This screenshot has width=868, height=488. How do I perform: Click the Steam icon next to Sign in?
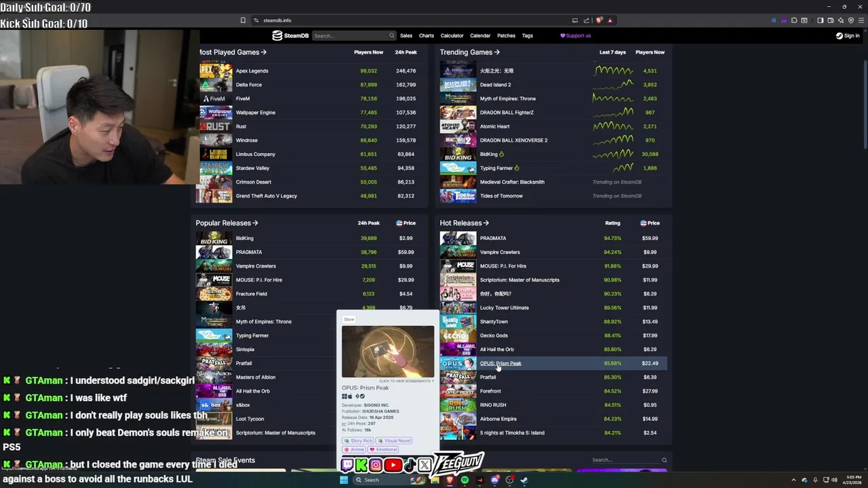(839, 35)
